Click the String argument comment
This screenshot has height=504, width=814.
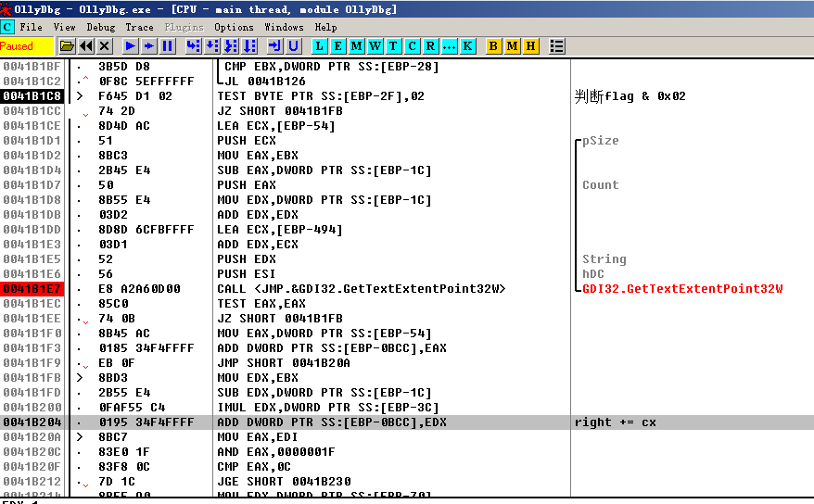(x=604, y=259)
